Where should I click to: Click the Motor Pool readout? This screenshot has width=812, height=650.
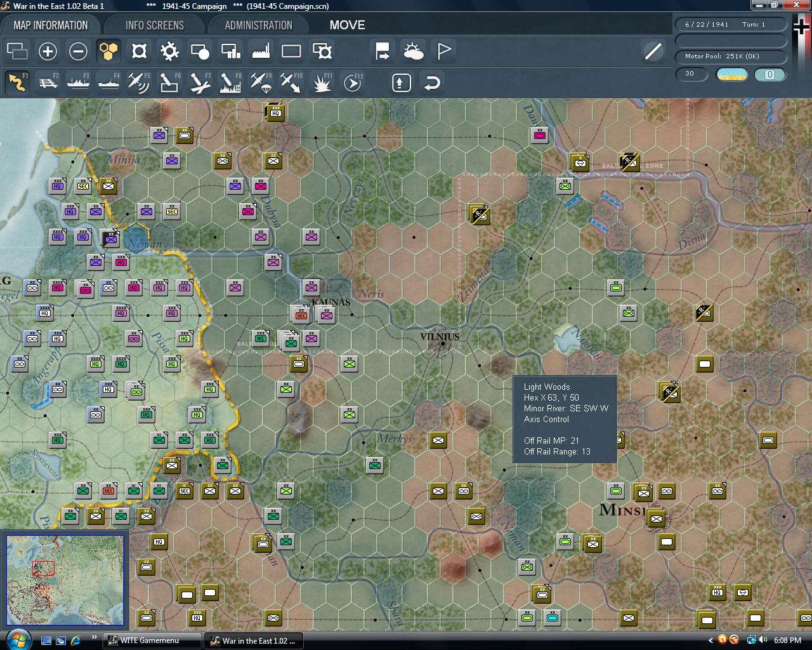[x=731, y=56]
